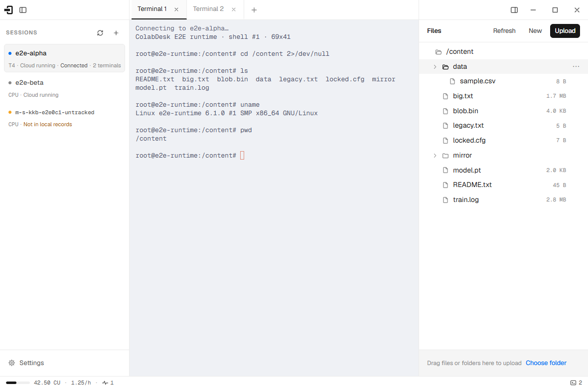The width and height of the screenshot is (588, 389).
Task: Click the Upload button
Action: [x=565, y=31]
